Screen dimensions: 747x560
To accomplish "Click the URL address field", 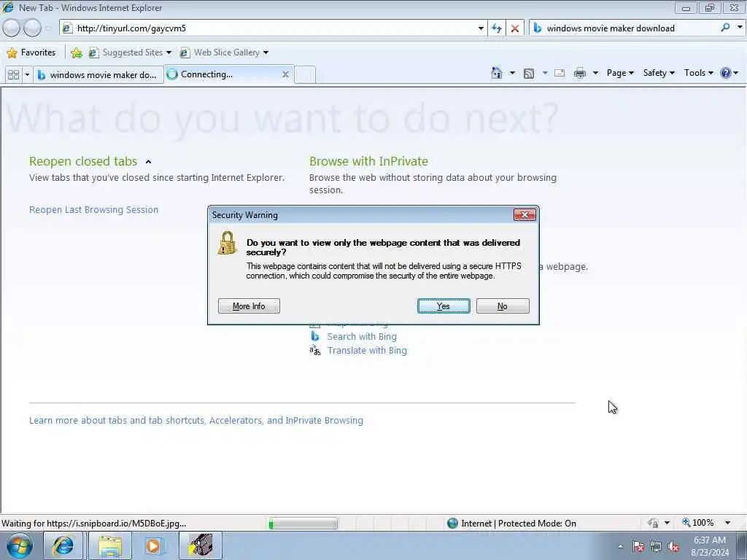I will pyautogui.click(x=276, y=28).
